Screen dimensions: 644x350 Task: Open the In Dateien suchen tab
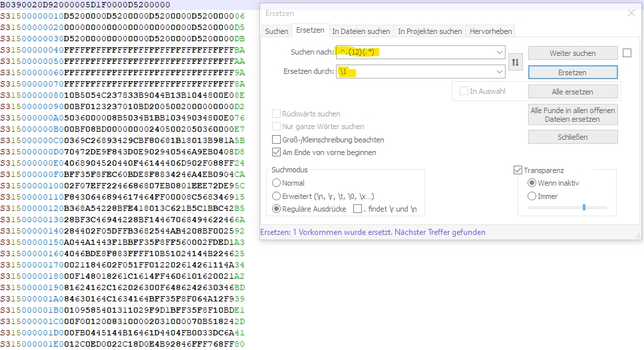361,31
